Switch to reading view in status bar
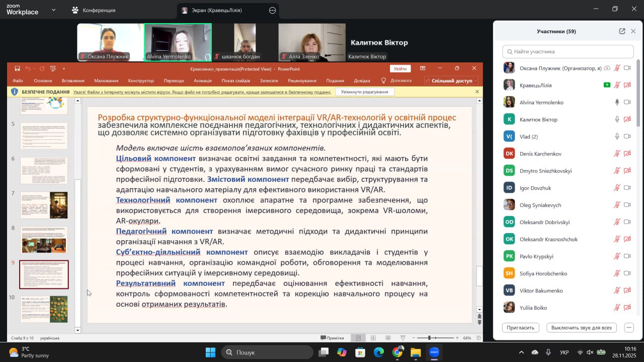 tap(388, 338)
